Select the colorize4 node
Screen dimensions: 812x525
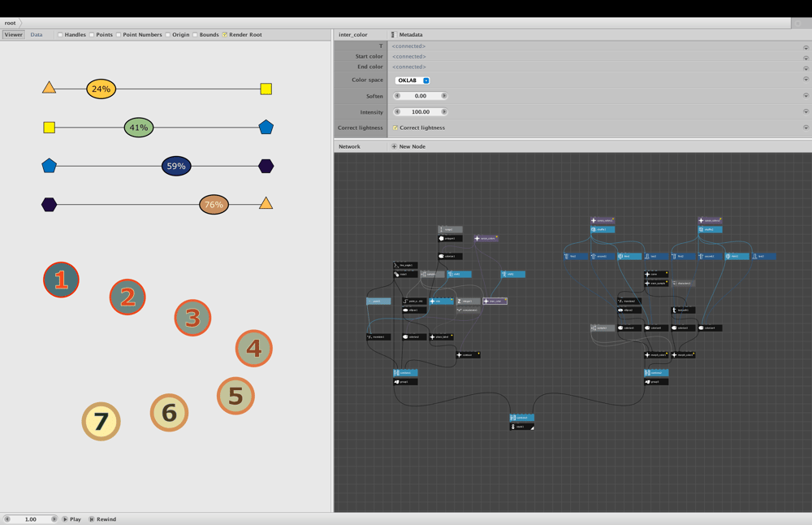tap(710, 328)
